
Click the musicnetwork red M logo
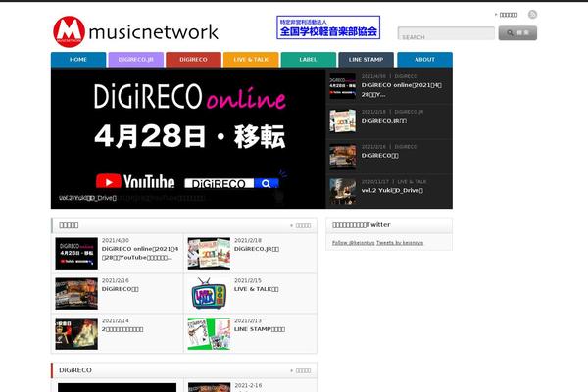pyautogui.click(x=69, y=32)
